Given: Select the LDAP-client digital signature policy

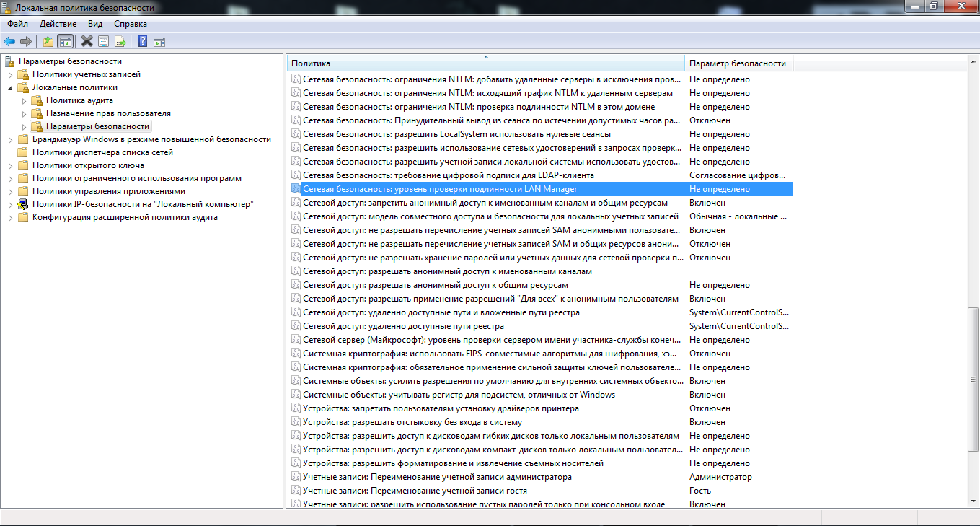Looking at the screenshot, I should (448, 175).
